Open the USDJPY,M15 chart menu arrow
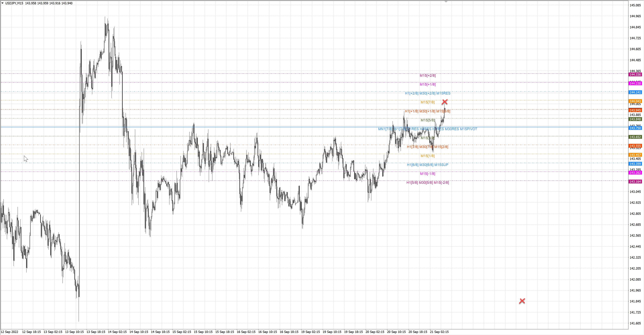 pos(3,3)
